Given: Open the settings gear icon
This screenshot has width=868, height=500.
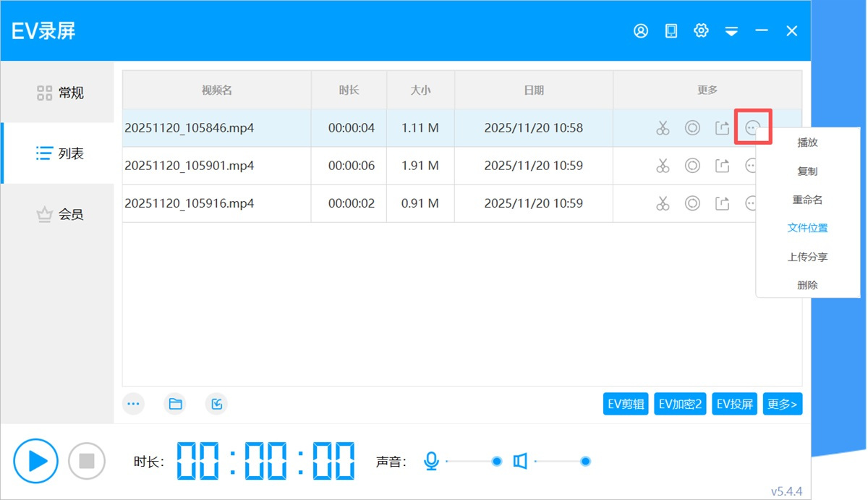Looking at the screenshot, I should click(701, 30).
